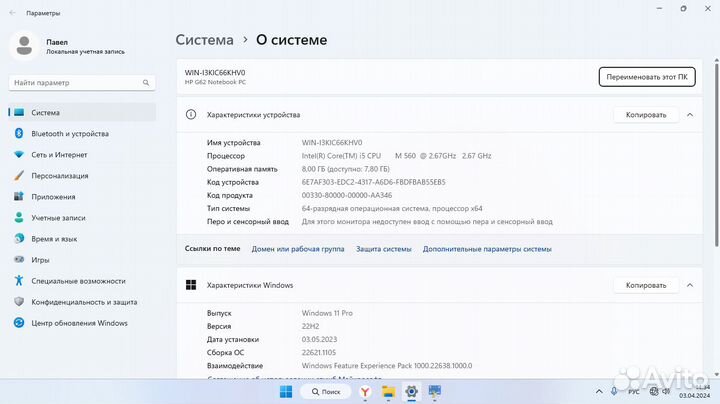
Task: Click the Windows logo beside Характеристики Windows
Action: pos(191,285)
